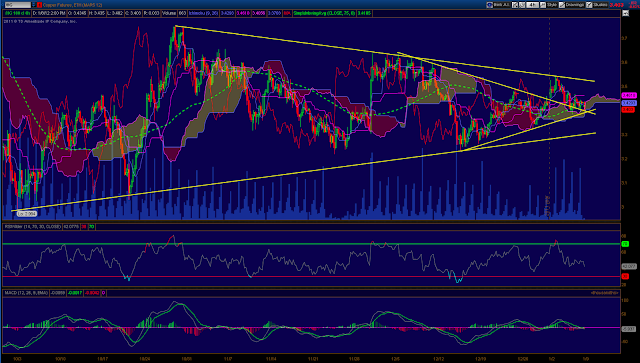Click the Ichimoku study label
The height and width of the screenshot is (363, 640).
(x=203, y=13)
